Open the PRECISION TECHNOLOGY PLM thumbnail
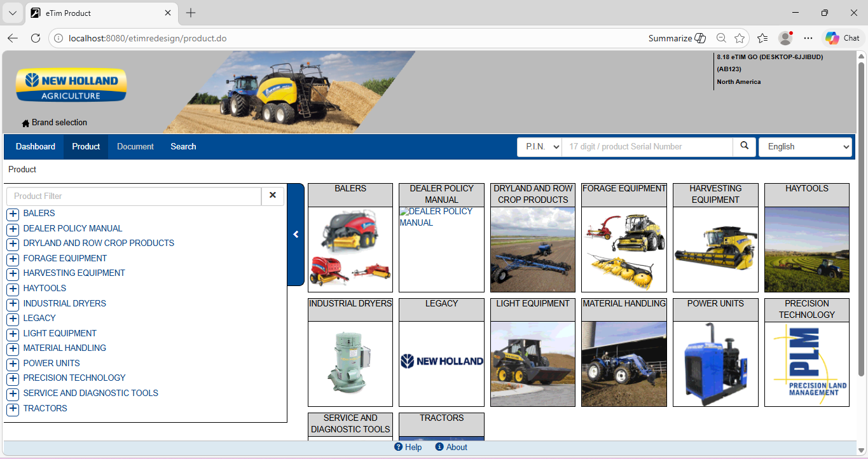Viewport: 868px width, 459px height. click(807, 352)
